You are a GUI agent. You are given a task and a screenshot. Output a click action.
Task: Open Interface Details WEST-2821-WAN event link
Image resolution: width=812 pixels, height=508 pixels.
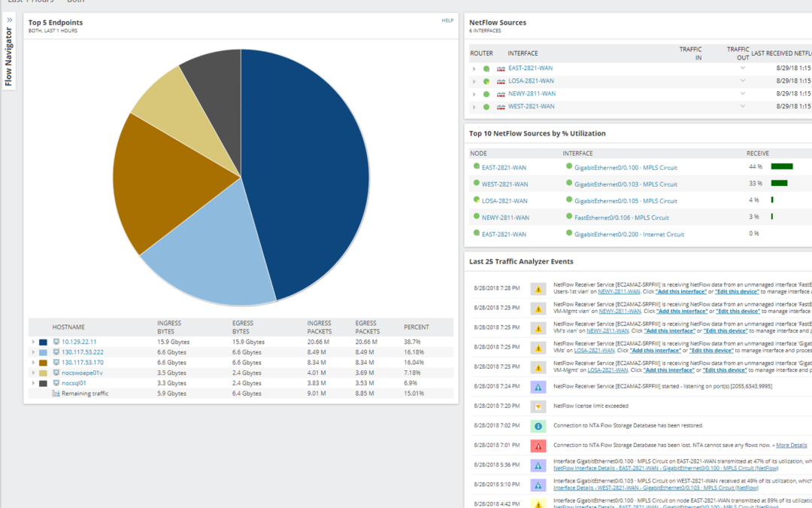tap(656, 488)
